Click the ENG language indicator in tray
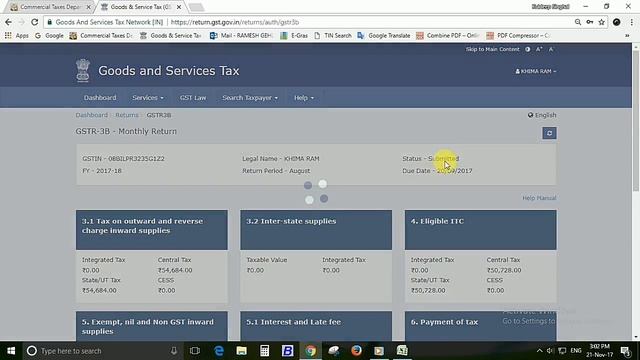 [576, 351]
